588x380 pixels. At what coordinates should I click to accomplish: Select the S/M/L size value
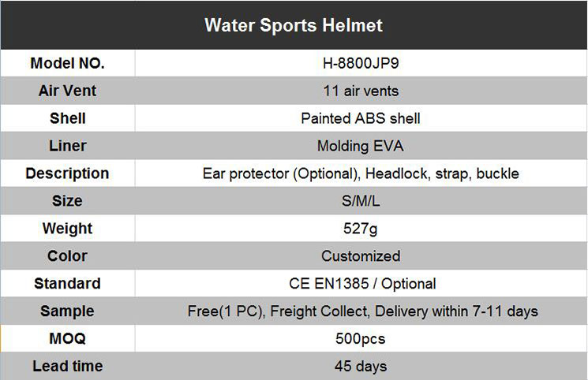coord(361,201)
